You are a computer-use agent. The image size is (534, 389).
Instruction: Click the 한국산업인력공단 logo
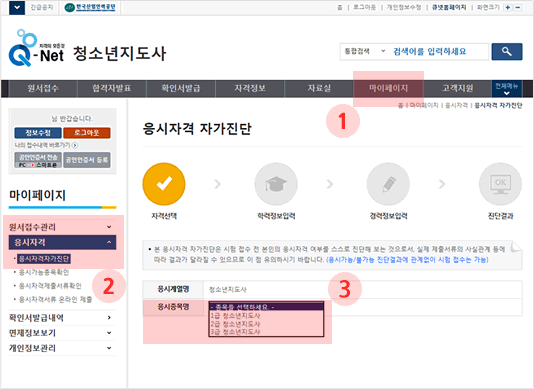point(90,7)
